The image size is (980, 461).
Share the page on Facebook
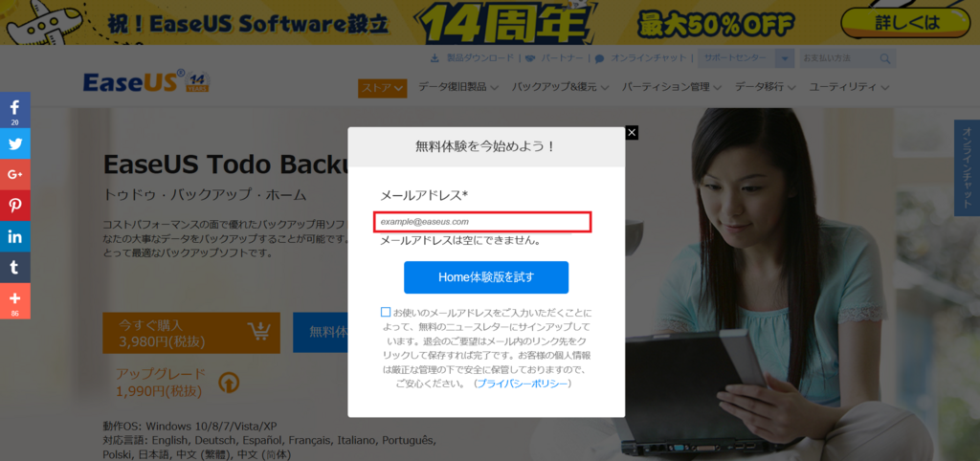coord(15,110)
